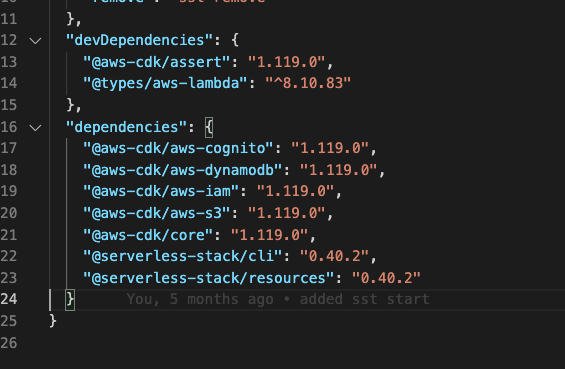
Task: Select "@aws-cdk/aws-iam" package name
Action: point(161,191)
